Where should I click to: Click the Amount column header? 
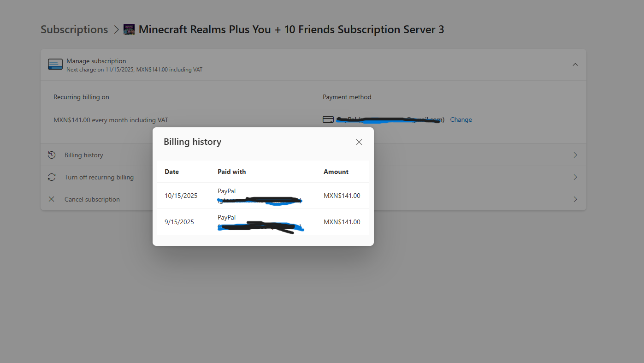coord(336,172)
